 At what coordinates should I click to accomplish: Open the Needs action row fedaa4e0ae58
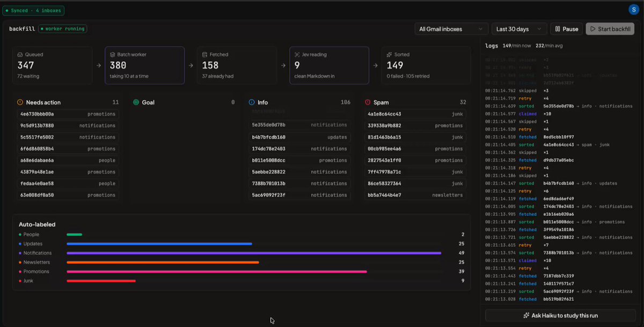point(68,184)
